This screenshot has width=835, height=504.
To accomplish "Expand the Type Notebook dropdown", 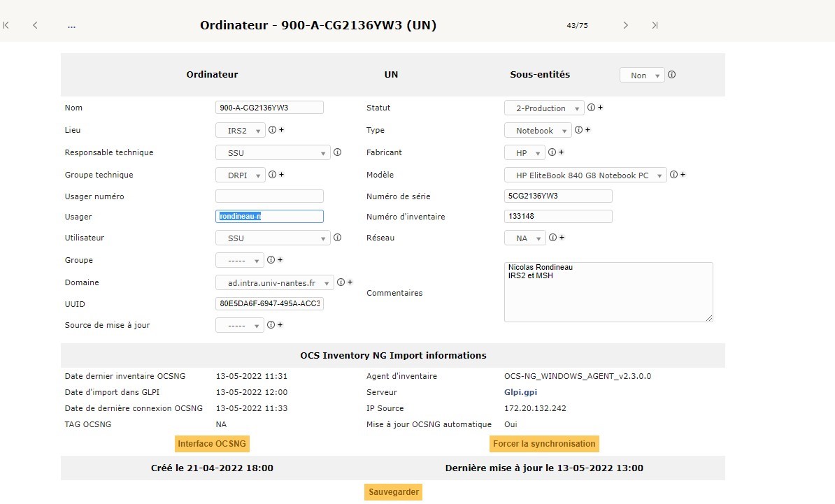I will tap(538, 131).
